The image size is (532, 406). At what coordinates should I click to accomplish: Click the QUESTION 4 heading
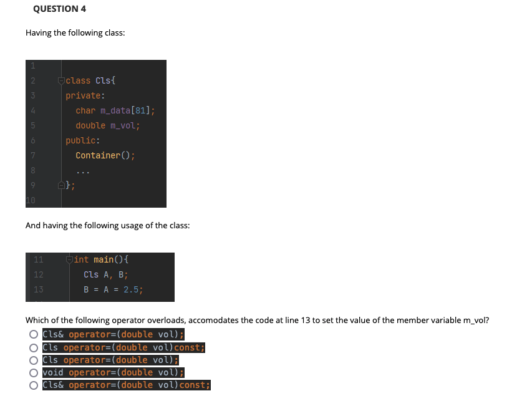[x=59, y=9]
